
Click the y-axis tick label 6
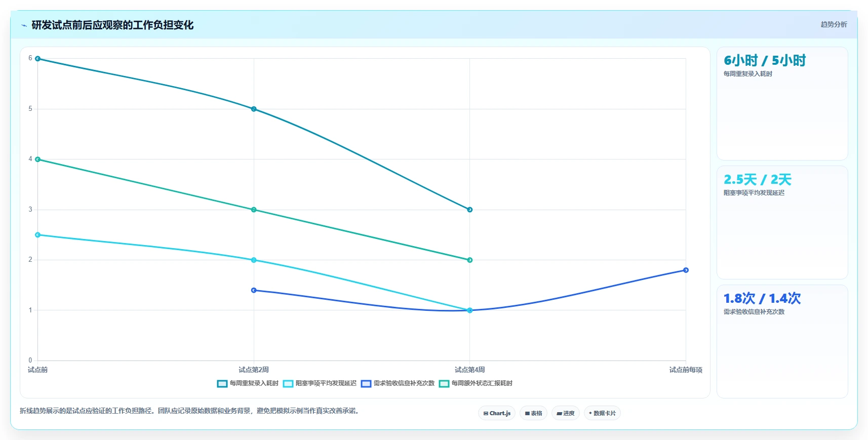[30, 58]
